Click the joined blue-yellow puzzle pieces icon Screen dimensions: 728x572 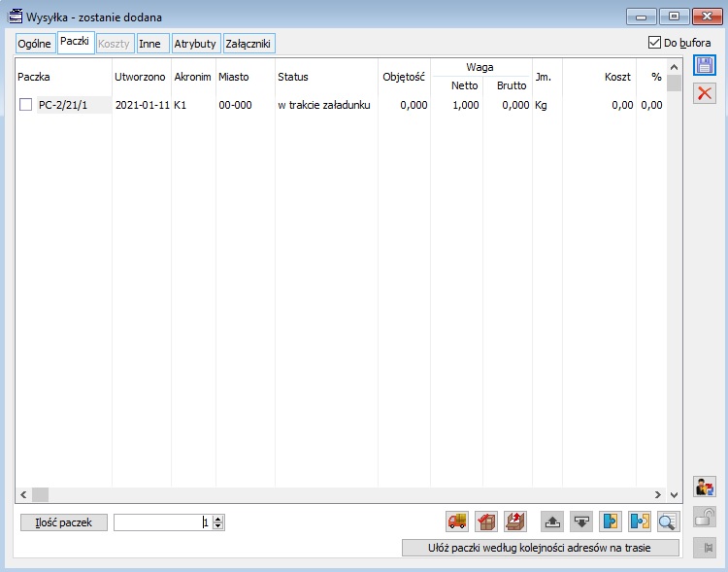tap(611, 522)
